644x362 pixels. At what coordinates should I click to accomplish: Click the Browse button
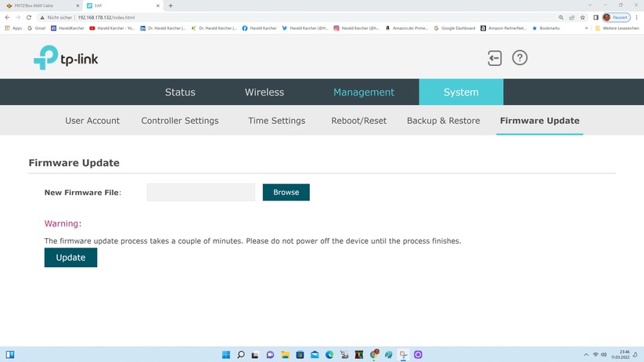click(286, 192)
